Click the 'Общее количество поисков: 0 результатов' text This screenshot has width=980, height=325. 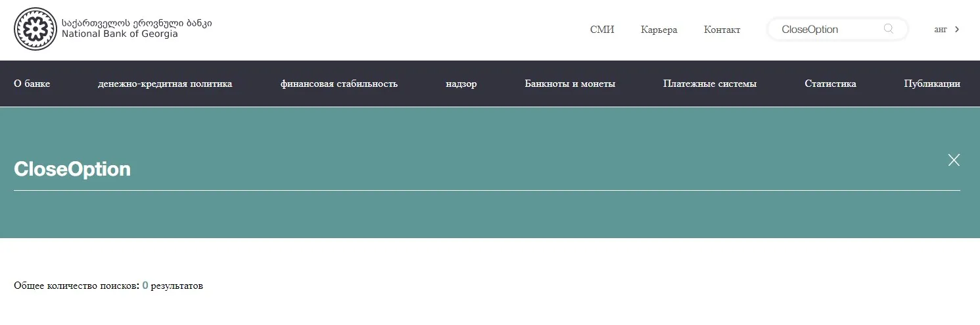point(108,286)
